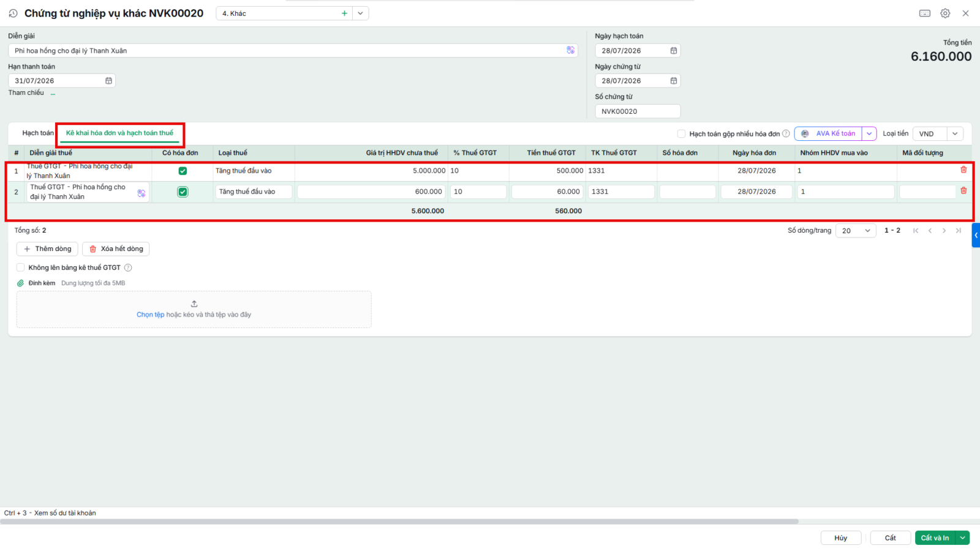Click the Chọn tệp link to attach a file
This screenshot has height=551, width=980.
pyautogui.click(x=151, y=315)
